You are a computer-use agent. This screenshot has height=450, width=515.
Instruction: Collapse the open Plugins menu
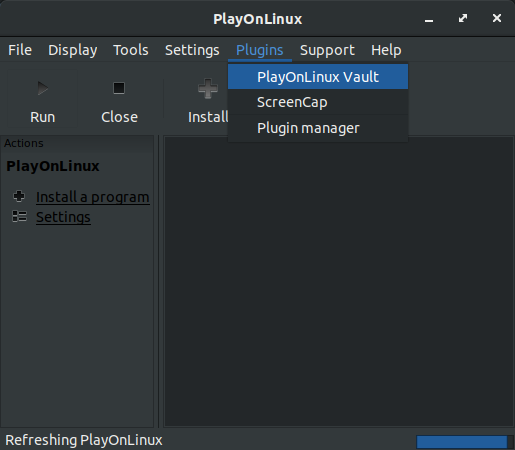pyautogui.click(x=260, y=50)
